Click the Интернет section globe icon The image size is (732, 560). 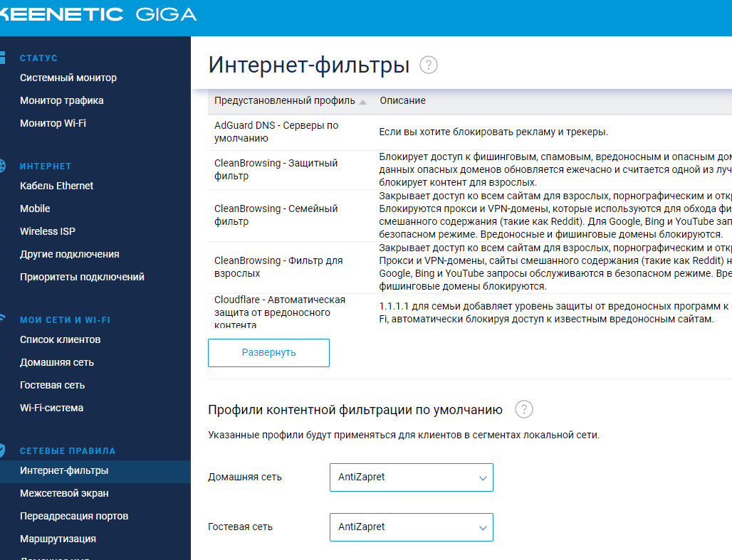[x=2, y=166]
